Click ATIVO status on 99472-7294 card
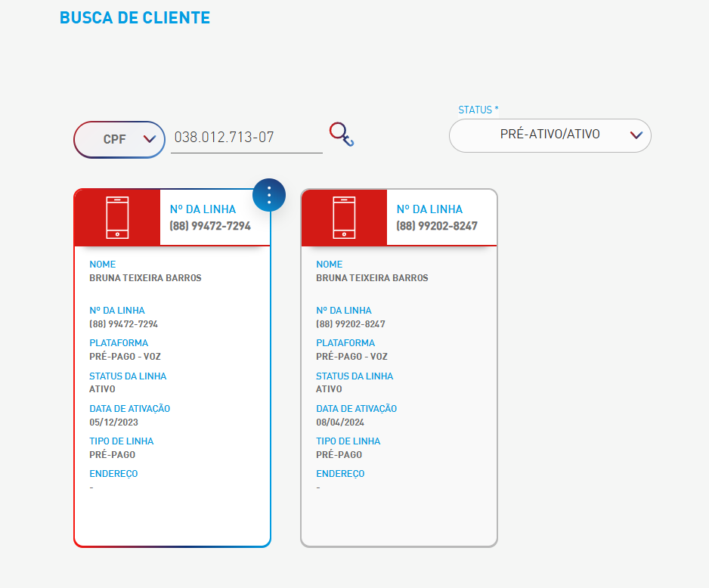The image size is (709, 588). pos(102,389)
